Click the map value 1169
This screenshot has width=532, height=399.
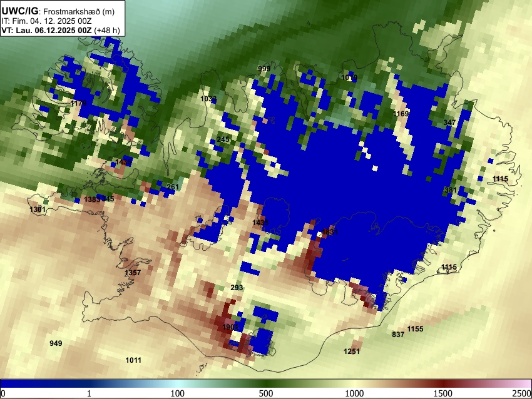click(x=401, y=114)
